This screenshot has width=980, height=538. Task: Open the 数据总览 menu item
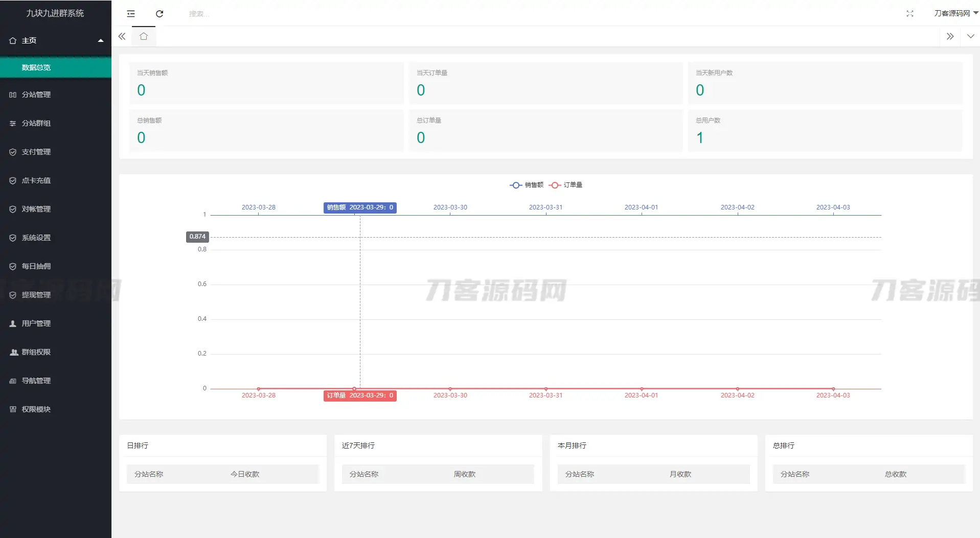[x=36, y=67]
